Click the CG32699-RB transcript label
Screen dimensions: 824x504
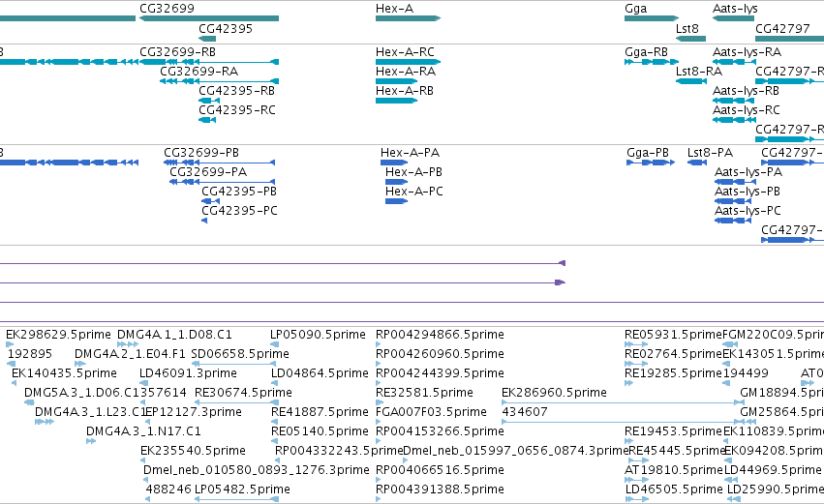point(177,52)
